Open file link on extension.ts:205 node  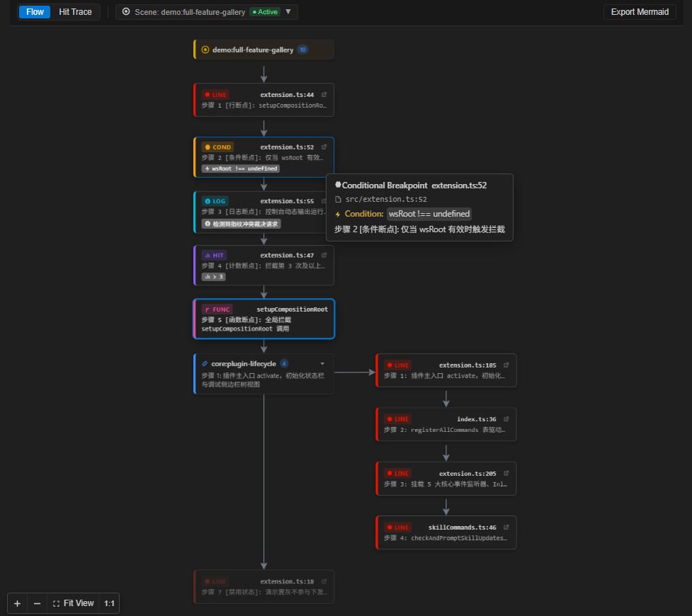pyautogui.click(x=506, y=473)
